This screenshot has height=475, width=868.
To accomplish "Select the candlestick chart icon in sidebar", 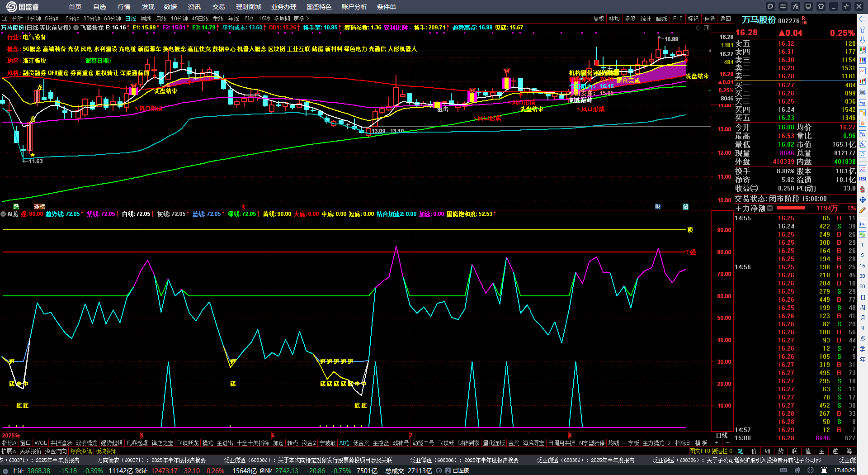I will click(863, 81).
